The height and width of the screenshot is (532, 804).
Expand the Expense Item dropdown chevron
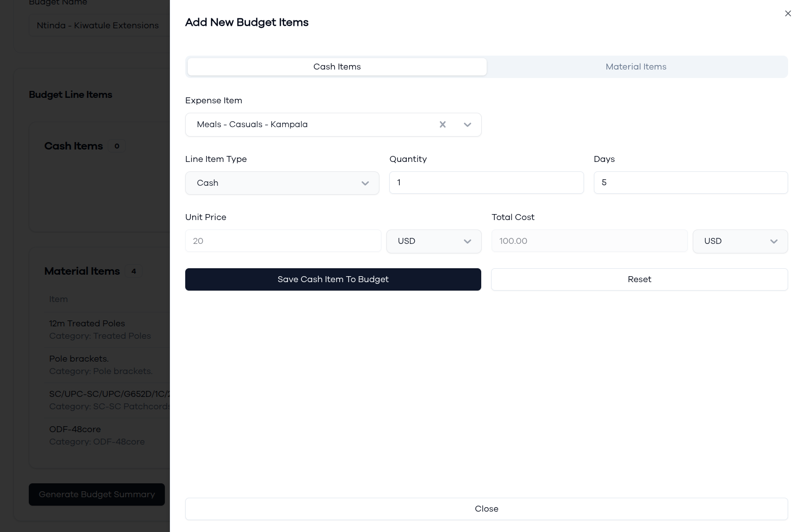tap(467, 125)
